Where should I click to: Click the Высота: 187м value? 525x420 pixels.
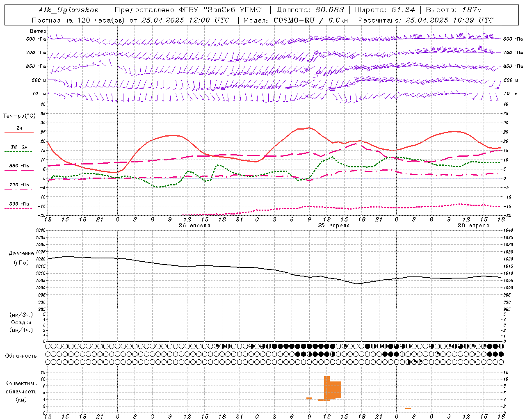(x=454, y=10)
